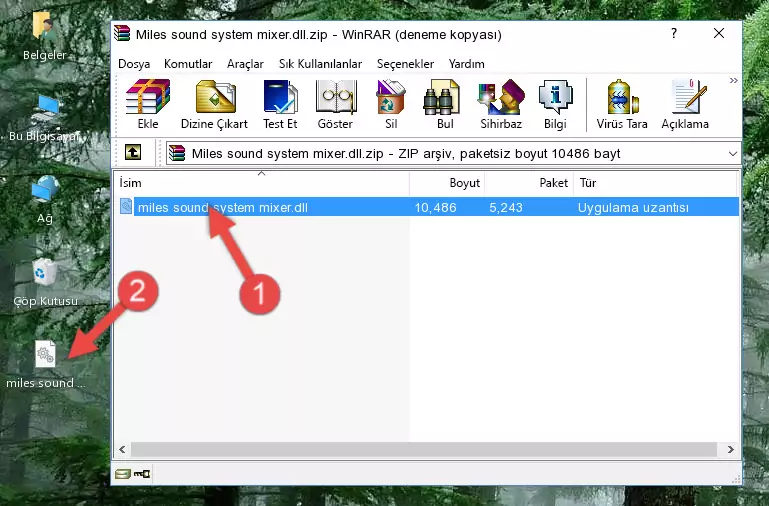This screenshot has width=769, height=506.
Task: Sort by Paket column header
Action: tap(529, 183)
